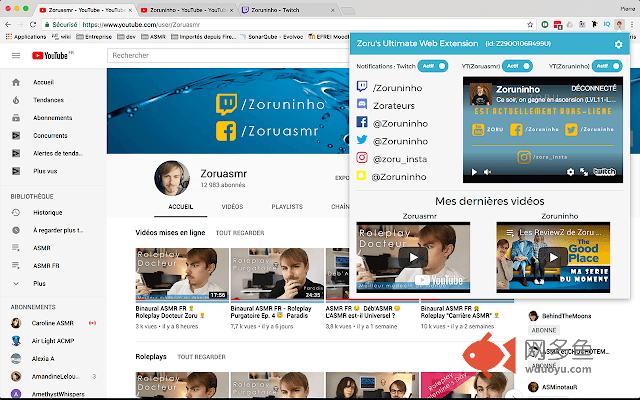Switch to the PLAYLISTS channel tab

287,207
